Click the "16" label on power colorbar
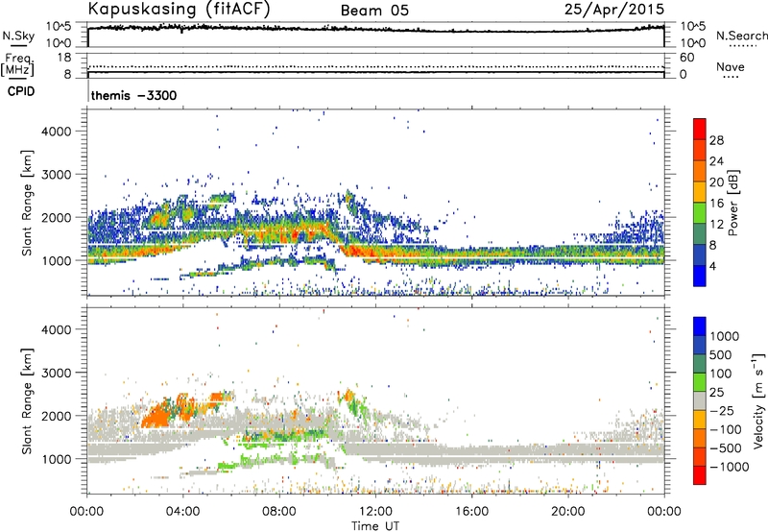The width and height of the screenshot is (768, 532). pyautogui.click(x=716, y=204)
